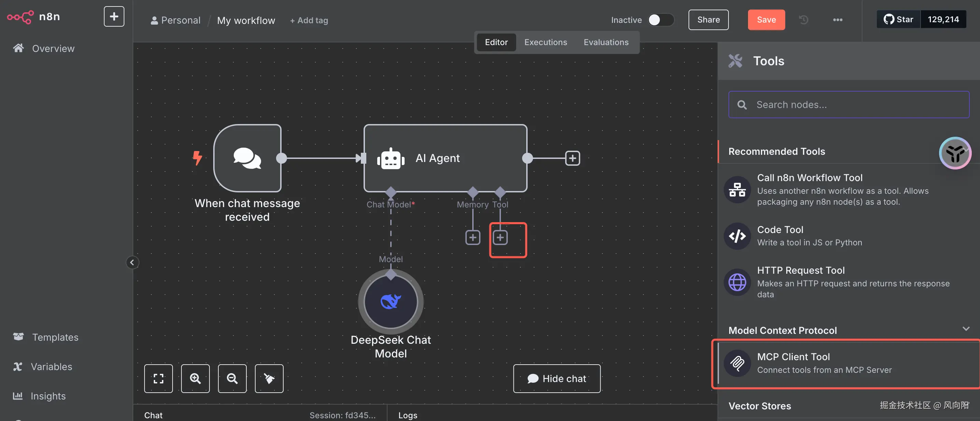Click the workflow history icon
980x421 pixels.
tap(803, 20)
